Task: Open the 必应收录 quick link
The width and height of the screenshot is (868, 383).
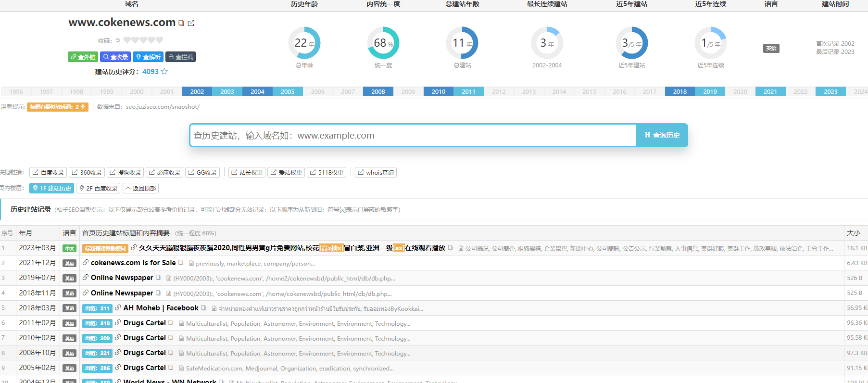Action: pyautogui.click(x=164, y=172)
